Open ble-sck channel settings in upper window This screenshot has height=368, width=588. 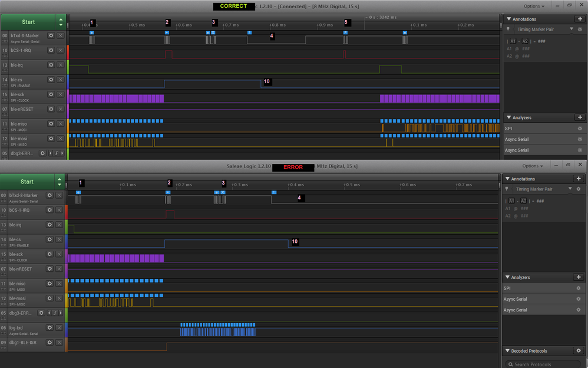point(51,94)
